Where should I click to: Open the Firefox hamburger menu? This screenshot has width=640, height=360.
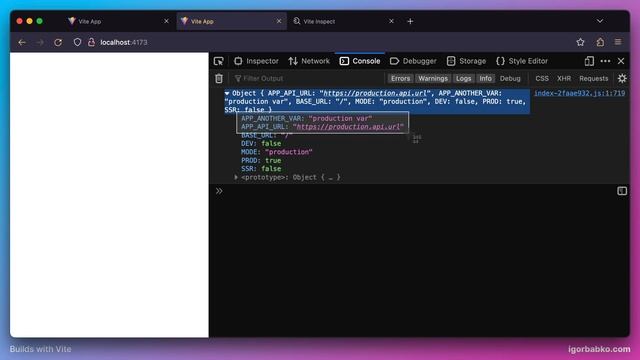618,42
